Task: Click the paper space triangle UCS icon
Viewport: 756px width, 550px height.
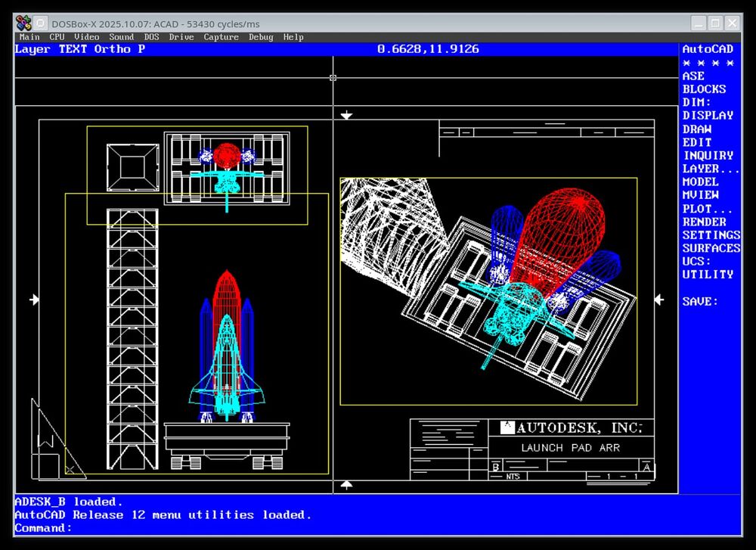Action: pyautogui.click(x=47, y=443)
